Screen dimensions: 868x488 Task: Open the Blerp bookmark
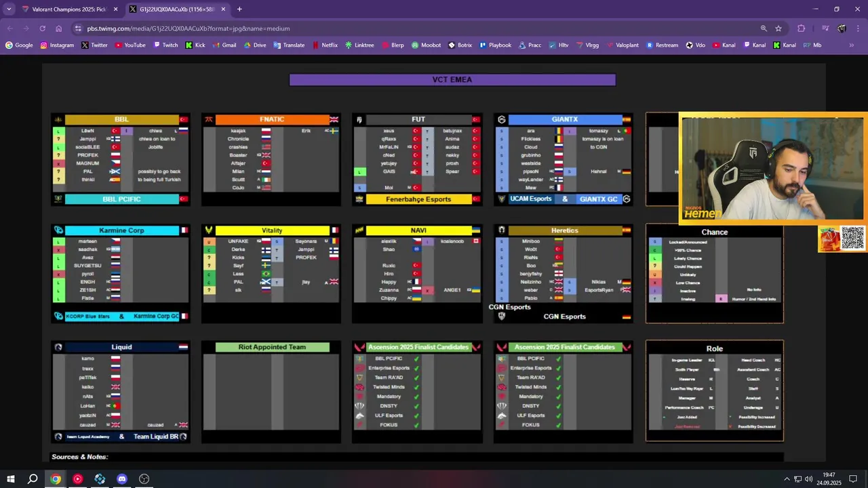(393, 45)
